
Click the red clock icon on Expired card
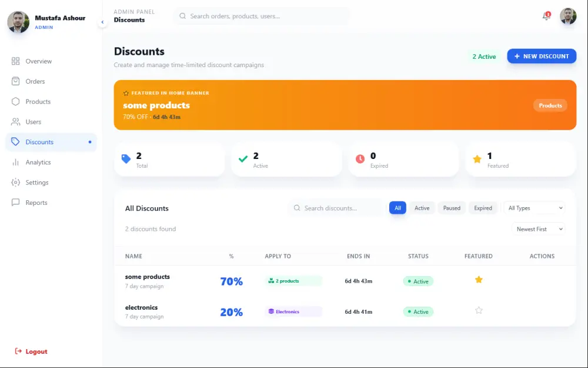point(360,159)
